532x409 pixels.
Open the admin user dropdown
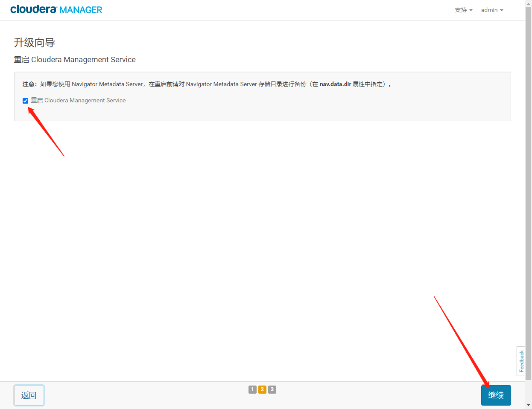492,10
